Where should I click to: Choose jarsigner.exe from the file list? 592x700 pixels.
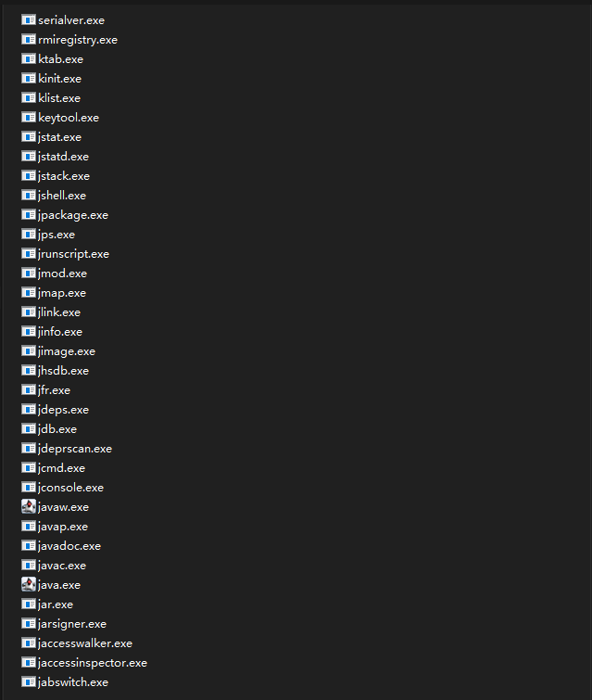coord(72,624)
